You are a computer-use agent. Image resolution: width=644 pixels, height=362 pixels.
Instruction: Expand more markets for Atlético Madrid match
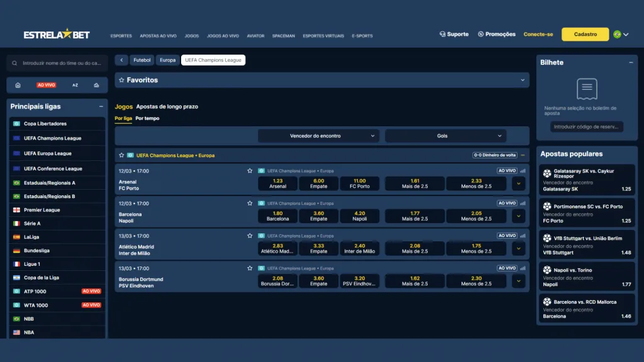coord(518,248)
